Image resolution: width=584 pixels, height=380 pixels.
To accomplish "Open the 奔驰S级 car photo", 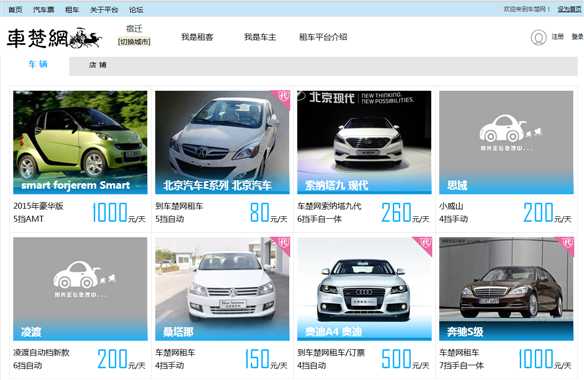I will (x=506, y=289).
